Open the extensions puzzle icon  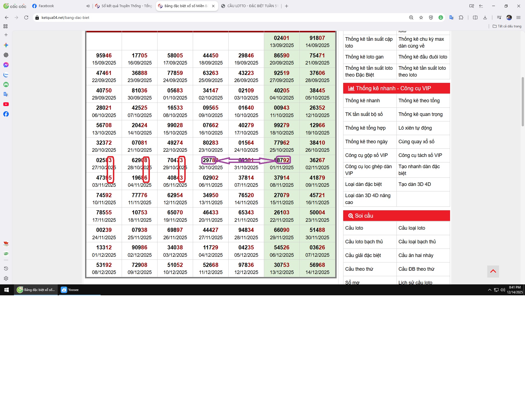[x=461, y=17]
